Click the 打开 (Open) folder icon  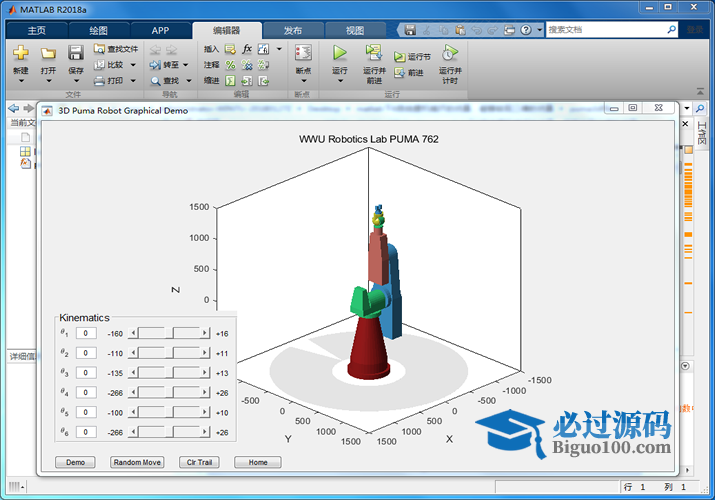tap(48, 53)
